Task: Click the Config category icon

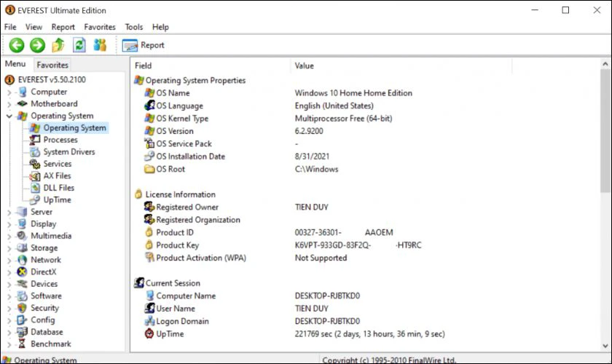Action: pos(21,320)
